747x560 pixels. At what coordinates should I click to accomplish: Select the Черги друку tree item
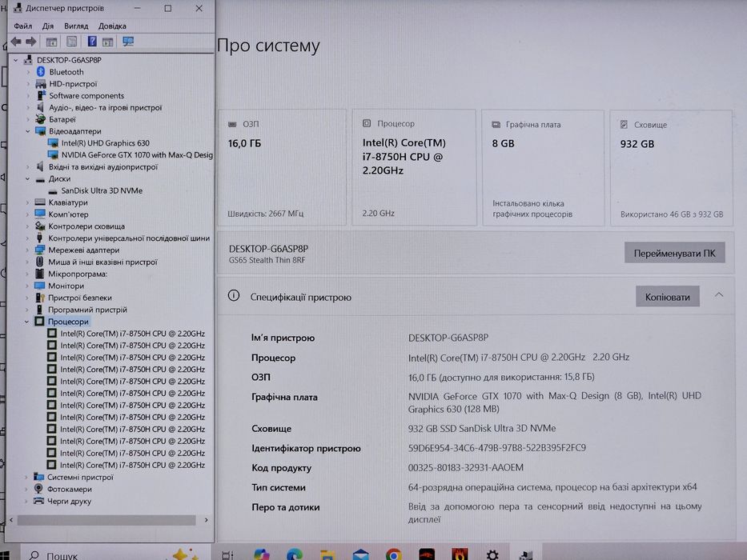click(x=69, y=501)
